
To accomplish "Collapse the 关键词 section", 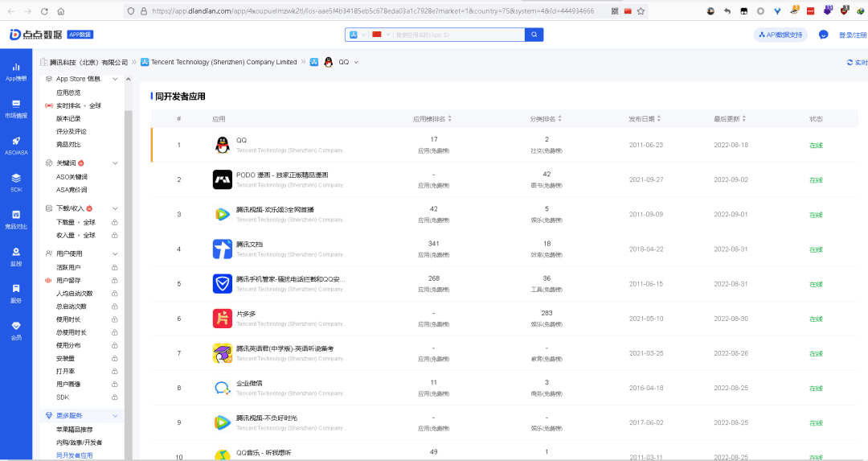I will point(115,163).
